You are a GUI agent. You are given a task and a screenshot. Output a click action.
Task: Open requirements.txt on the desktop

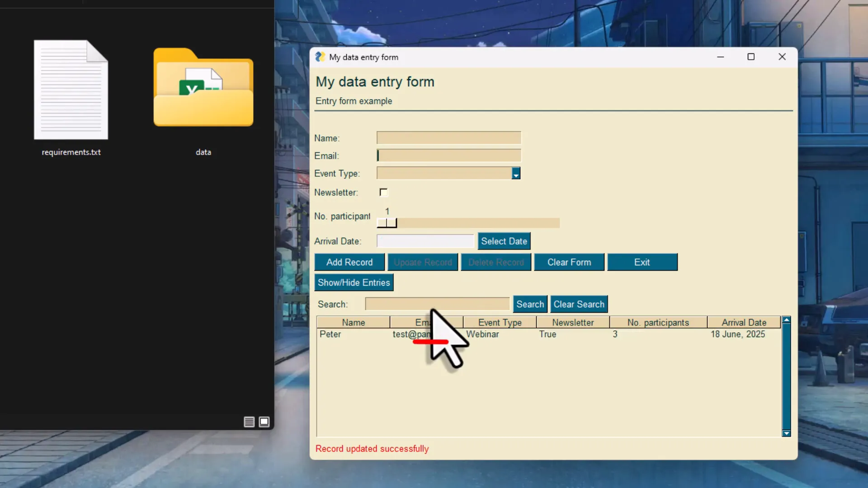click(x=71, y=90)
